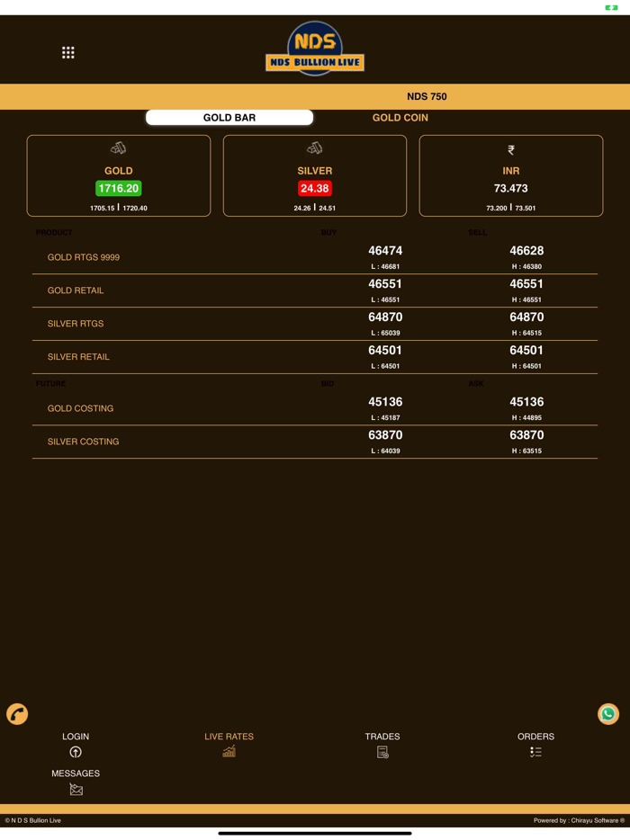
Task: Tap the phone call icon
Action: pyautogui.click(x=17, y=713)
